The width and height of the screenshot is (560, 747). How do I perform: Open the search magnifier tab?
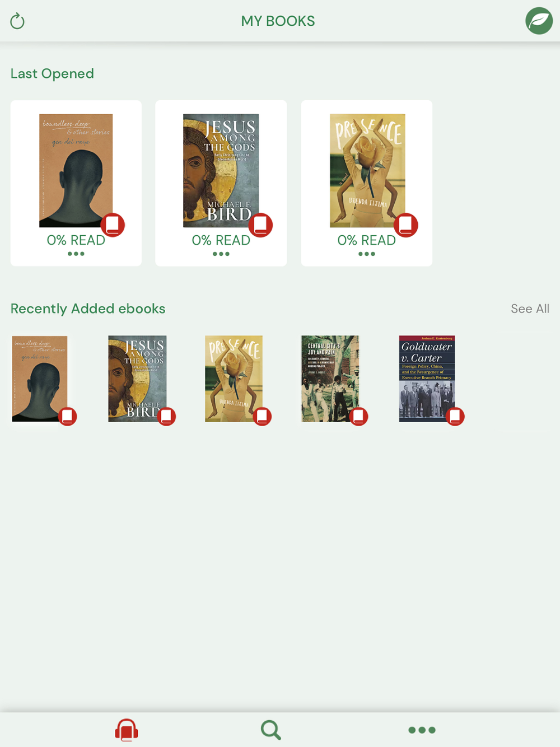point(271,730)
